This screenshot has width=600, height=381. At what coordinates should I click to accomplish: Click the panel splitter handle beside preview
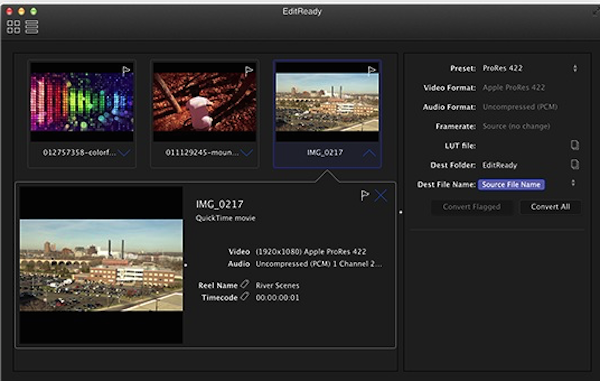186,265
